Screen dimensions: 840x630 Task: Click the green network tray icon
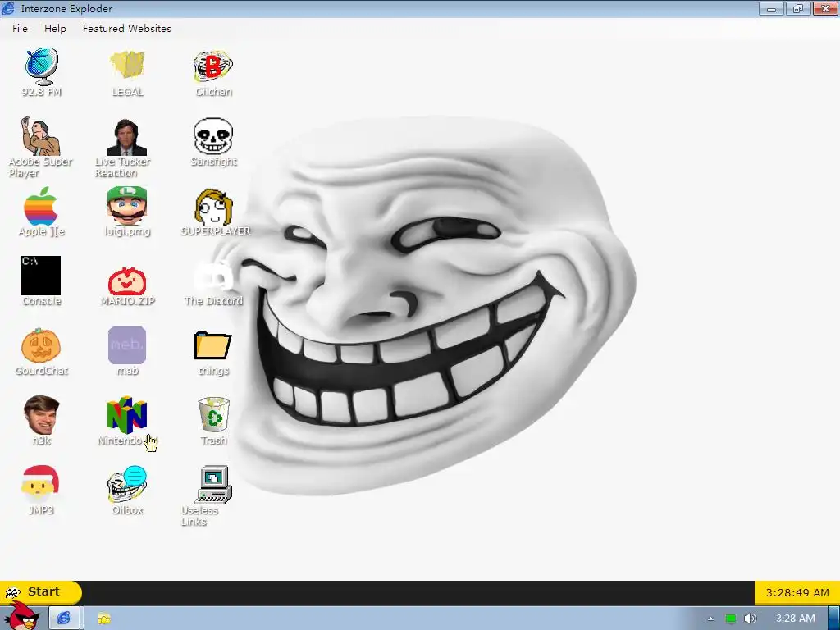point(730,619)
